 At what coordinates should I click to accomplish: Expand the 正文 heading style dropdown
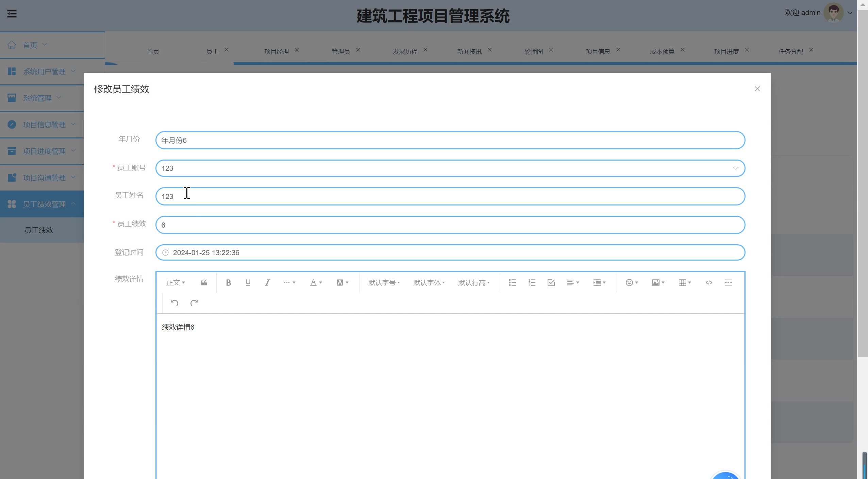coord(175,282)
